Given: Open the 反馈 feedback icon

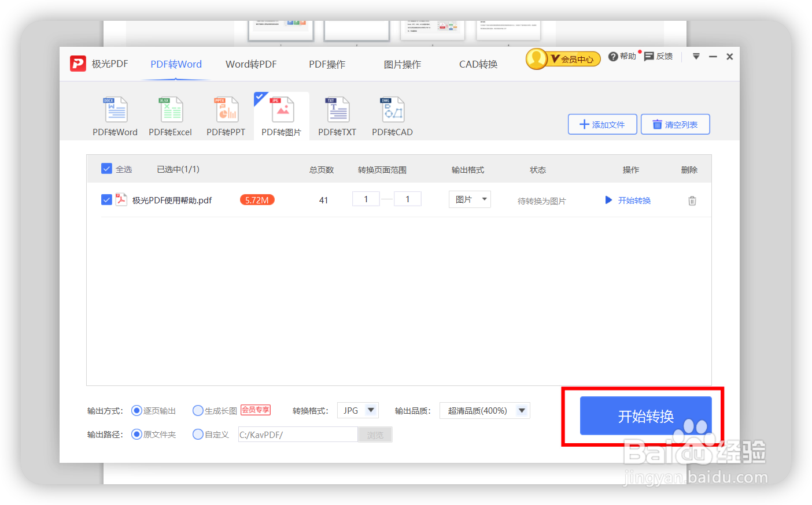Looking at the screenshot, I should [x=649, y=57].
